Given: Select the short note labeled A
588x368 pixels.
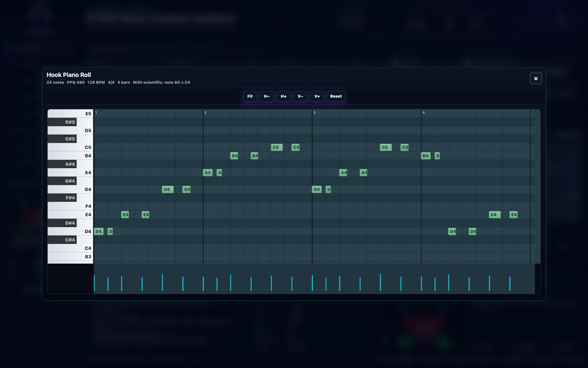Looking at the screenshot, I should click(219, 172).
